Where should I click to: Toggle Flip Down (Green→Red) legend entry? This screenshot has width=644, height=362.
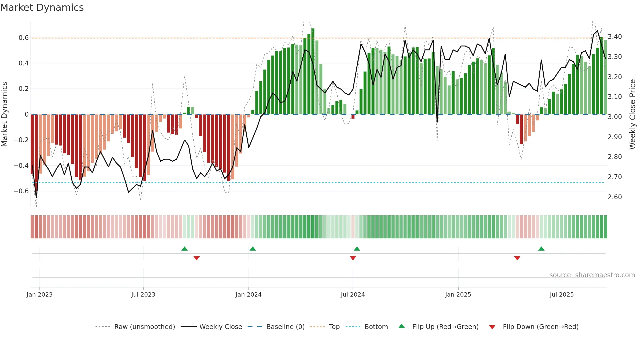(533, 327)
